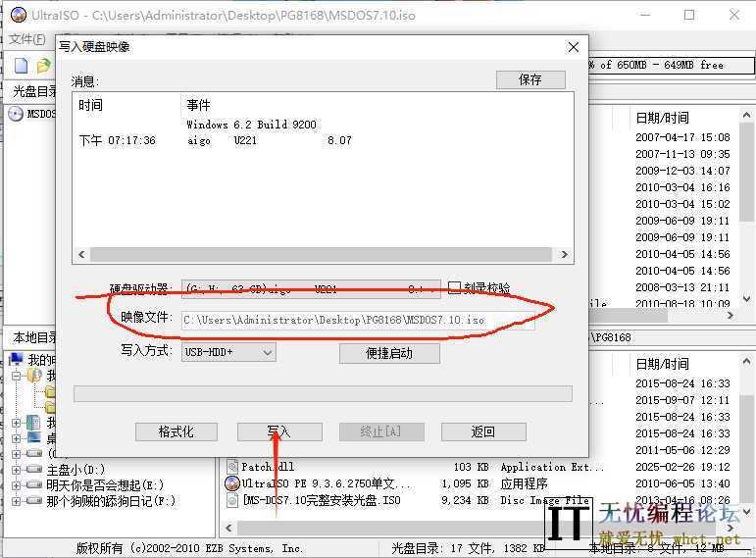Click the 便捷启动 button
756x558 pixels.
(388, 353)
